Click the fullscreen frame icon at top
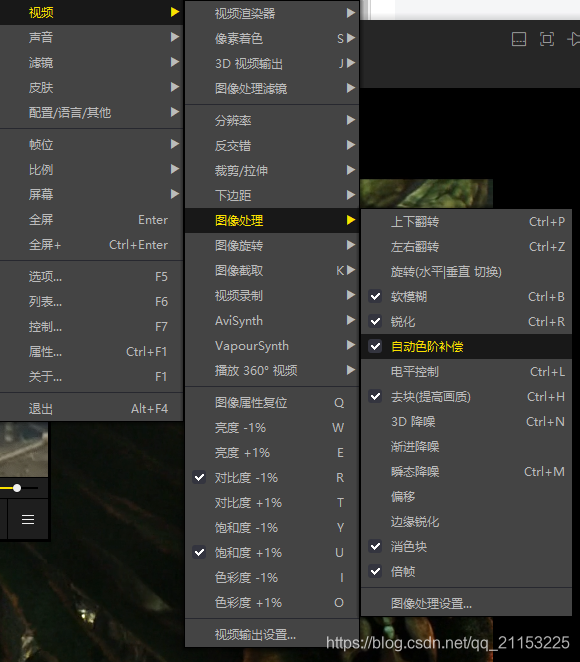Image resolution: width=580 pixels, height=662 pixels. click(547, 39)
